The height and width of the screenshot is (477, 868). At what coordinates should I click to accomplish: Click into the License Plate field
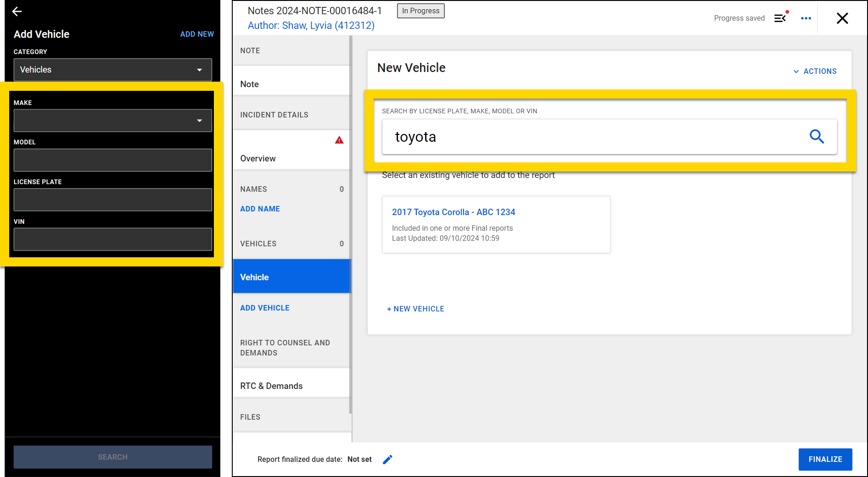(x=112, y=200)
